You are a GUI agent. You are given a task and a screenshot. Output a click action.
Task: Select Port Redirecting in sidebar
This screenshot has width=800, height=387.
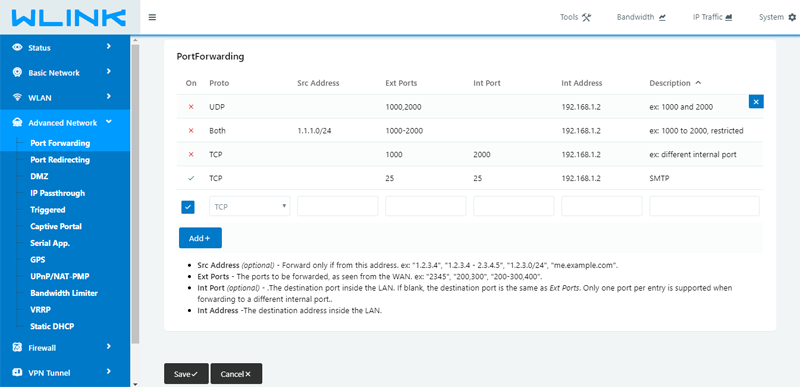(x=60, y=160)
